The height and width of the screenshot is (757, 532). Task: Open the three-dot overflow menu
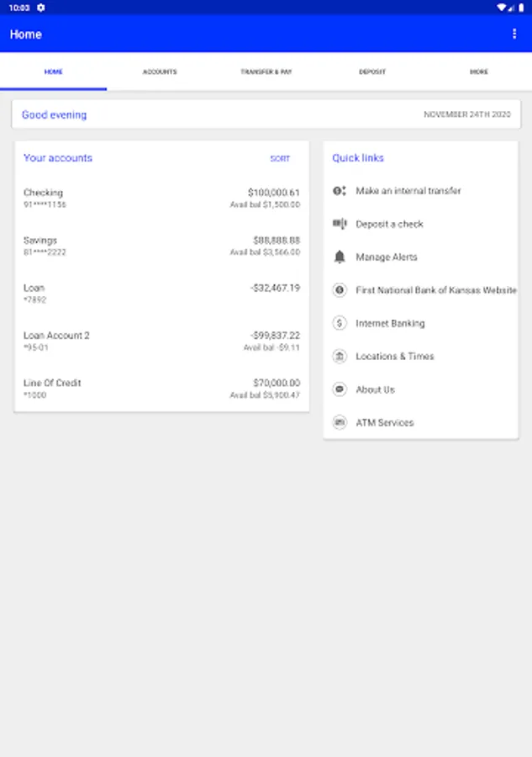click(x=514, y=34)
